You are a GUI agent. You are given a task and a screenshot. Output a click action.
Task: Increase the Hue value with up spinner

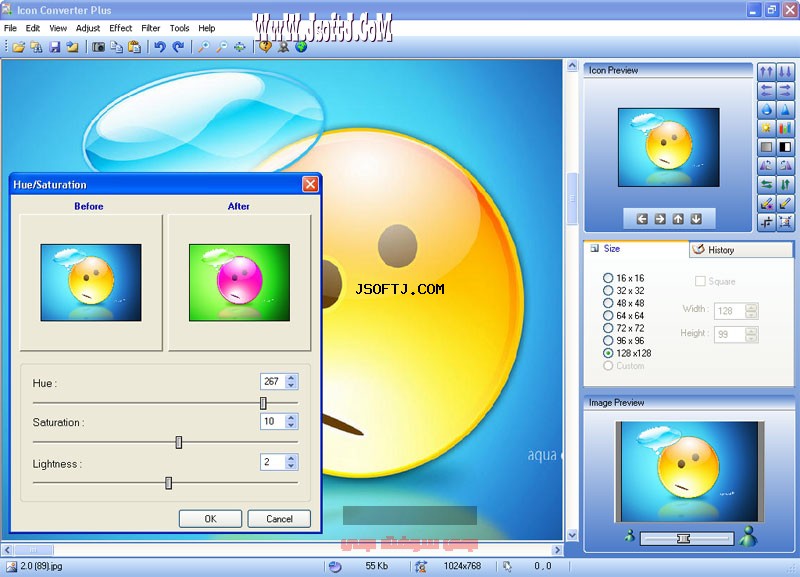point(291,378)
